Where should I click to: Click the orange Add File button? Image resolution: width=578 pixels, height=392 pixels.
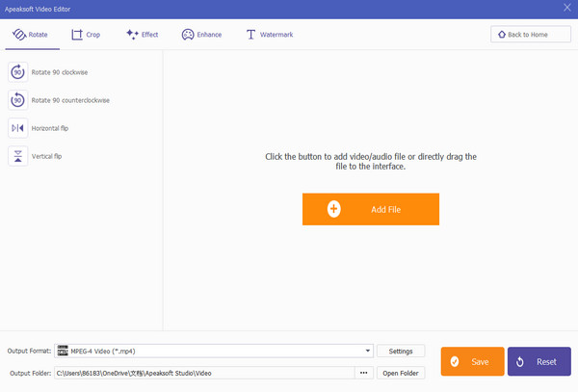(371, 209)
